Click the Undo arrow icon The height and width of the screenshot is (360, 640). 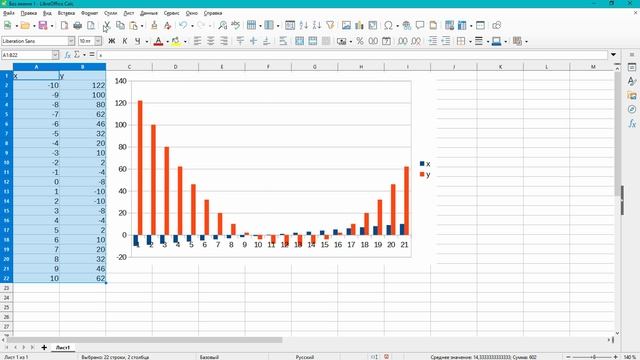[183, 25]
